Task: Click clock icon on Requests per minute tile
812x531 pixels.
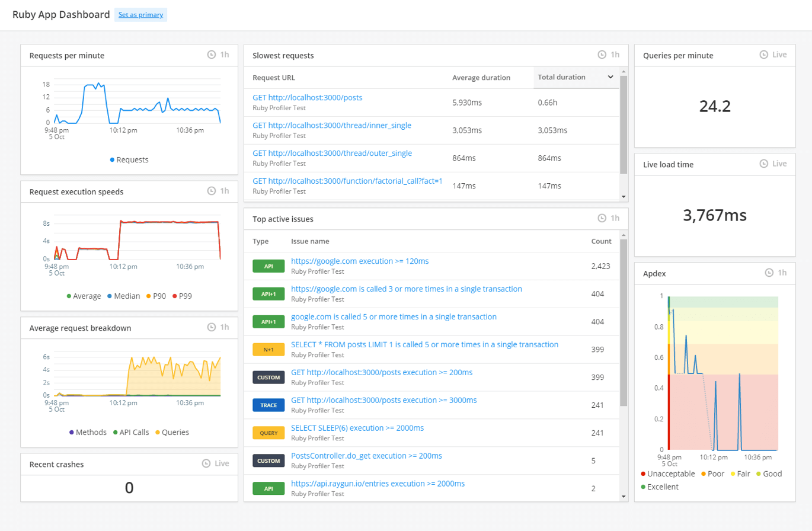Action: 212,55
